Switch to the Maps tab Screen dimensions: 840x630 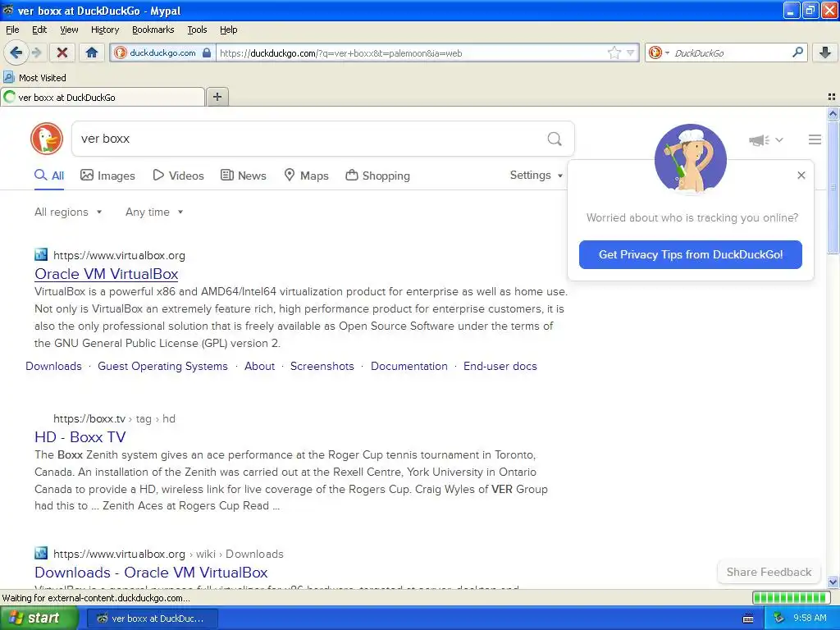click(x=307, y=176)
